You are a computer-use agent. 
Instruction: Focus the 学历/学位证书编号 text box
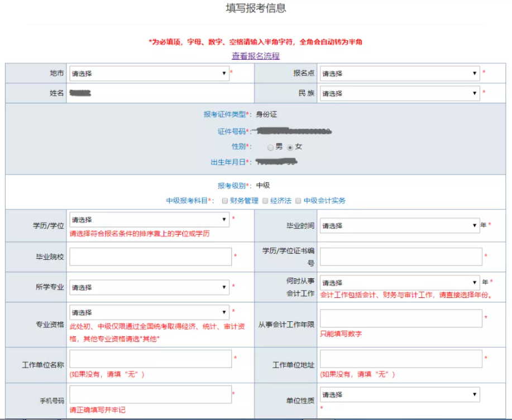click(x=400, y=257)
